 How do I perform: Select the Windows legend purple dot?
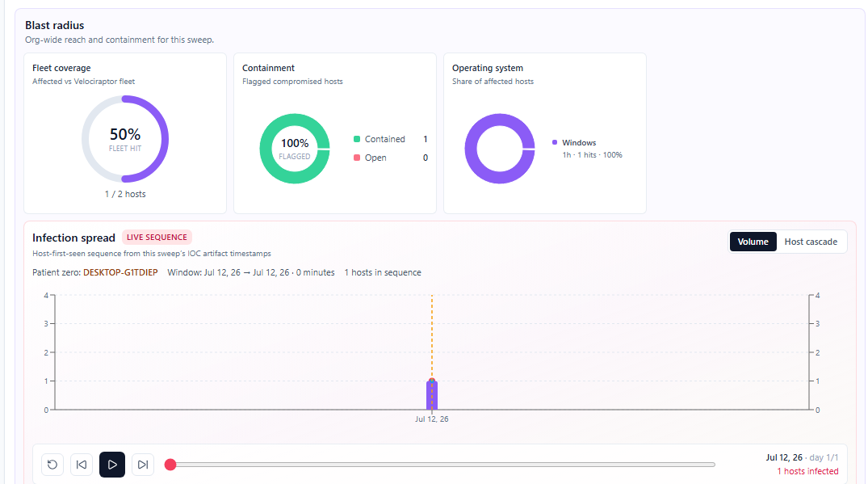pos(555,142)
